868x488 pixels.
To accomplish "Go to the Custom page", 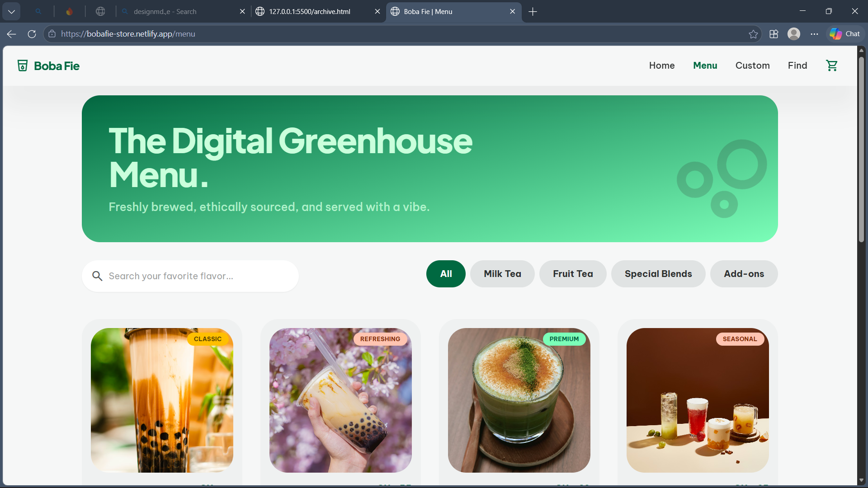I will click(x=752, y=66).
